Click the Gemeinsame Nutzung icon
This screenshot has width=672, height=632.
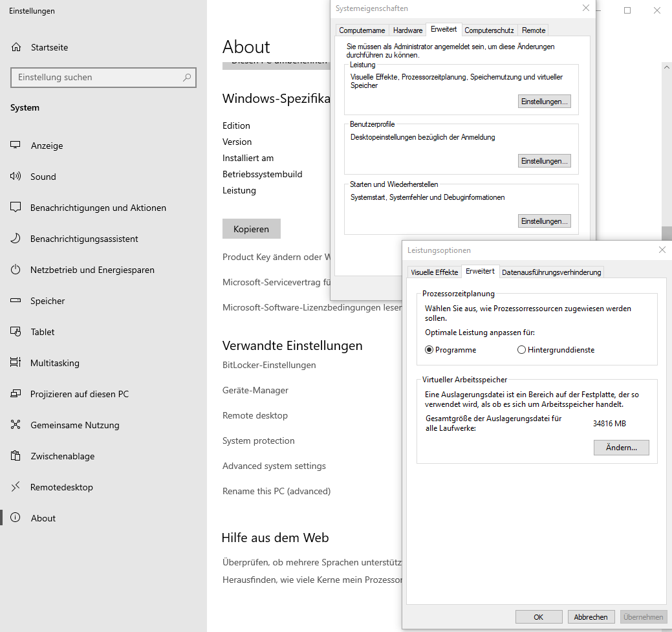click(16, 424)
